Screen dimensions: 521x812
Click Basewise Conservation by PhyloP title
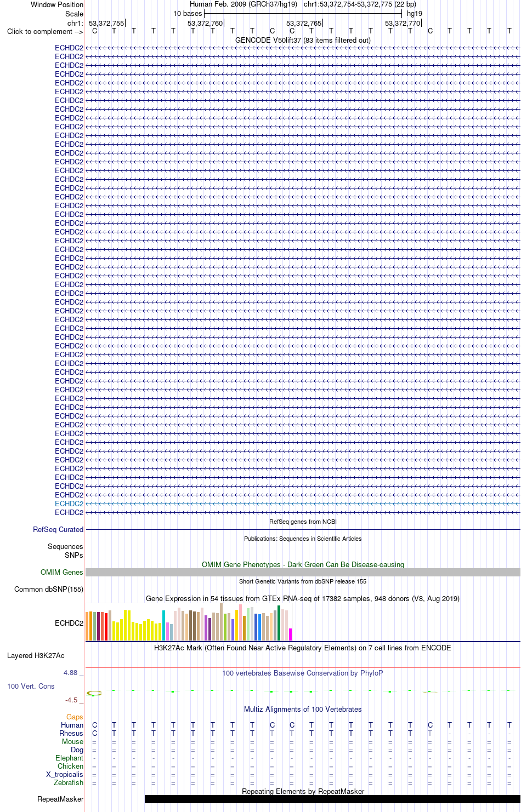pos(303,673)
